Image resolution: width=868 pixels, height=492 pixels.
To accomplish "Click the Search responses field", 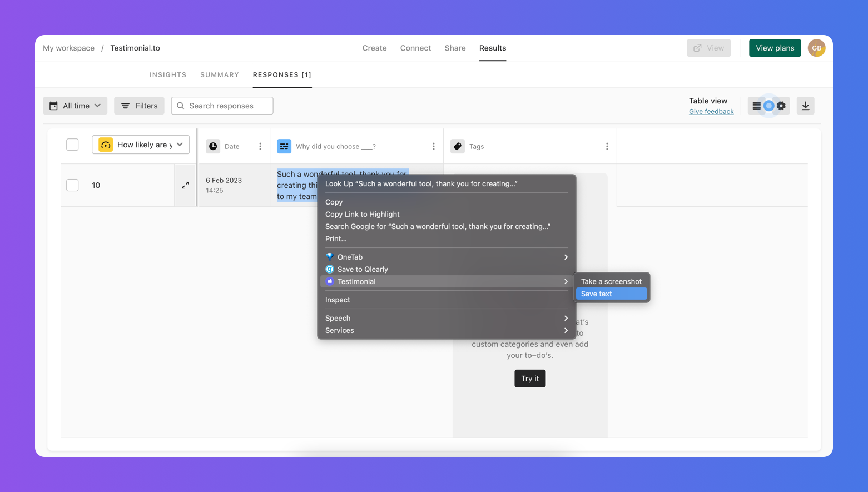I will click(222, 106).
